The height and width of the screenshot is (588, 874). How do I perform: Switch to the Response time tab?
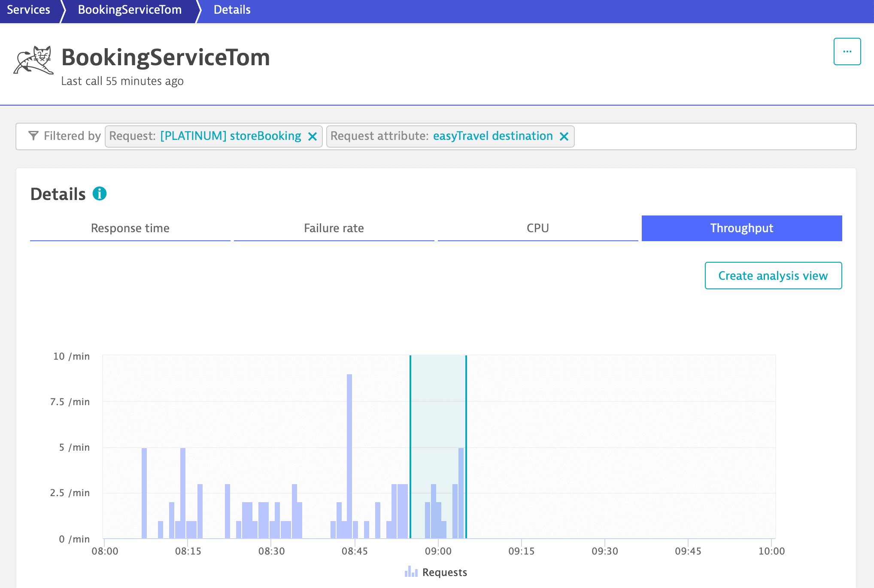130,228
